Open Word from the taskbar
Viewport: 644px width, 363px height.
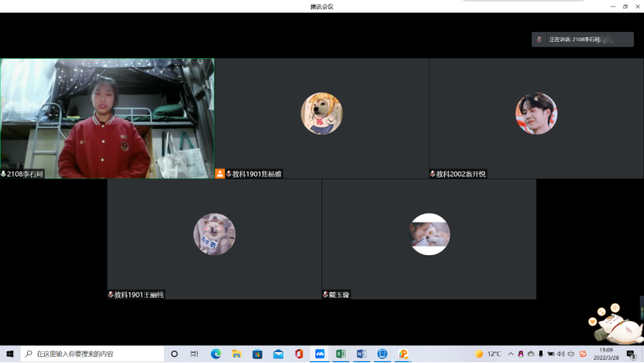[x=361, y=354]
